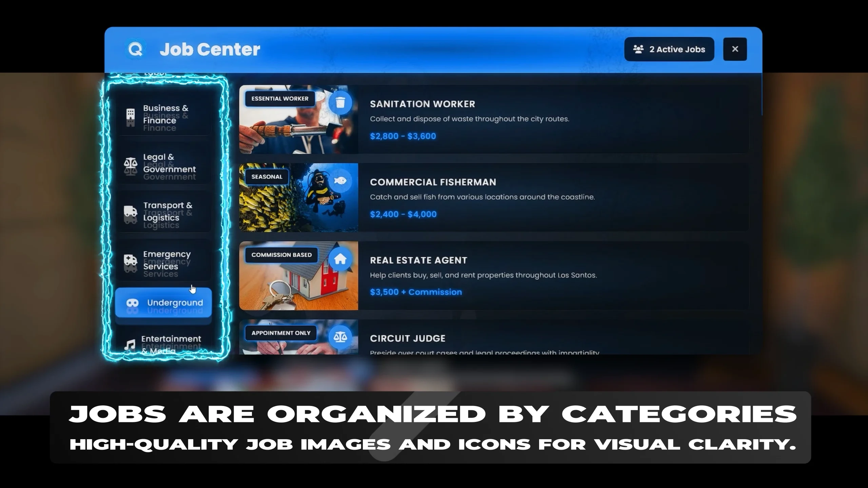Click the Sanitation Worker trash can icon
This screenshot has height=488, width=868.
click(340, 103)
